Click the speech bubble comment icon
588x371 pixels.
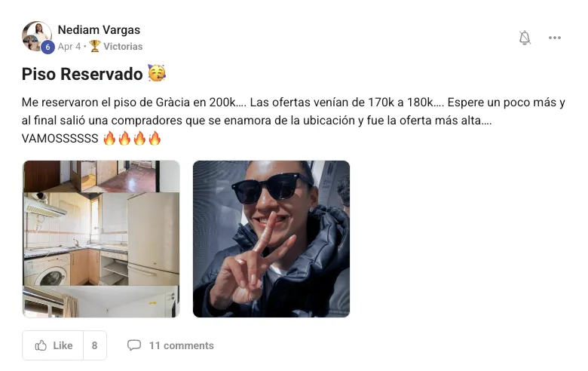(x=134, y=345)
